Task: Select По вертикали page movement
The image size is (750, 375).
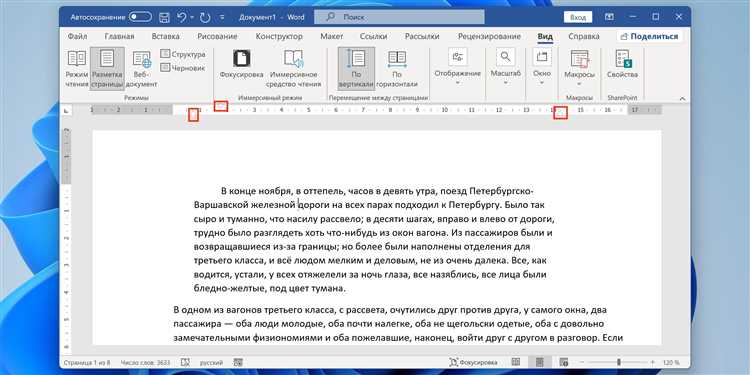Action: tap(356, 69)
